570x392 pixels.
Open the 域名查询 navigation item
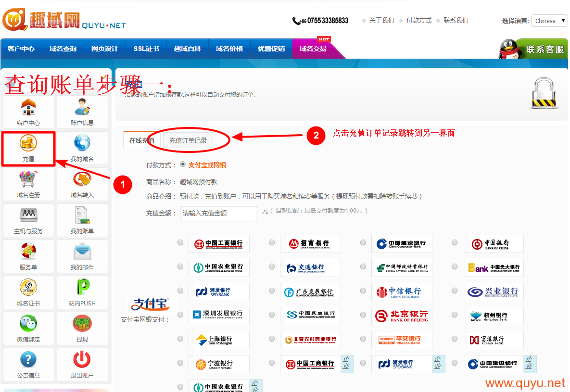[x=63, y=49]
